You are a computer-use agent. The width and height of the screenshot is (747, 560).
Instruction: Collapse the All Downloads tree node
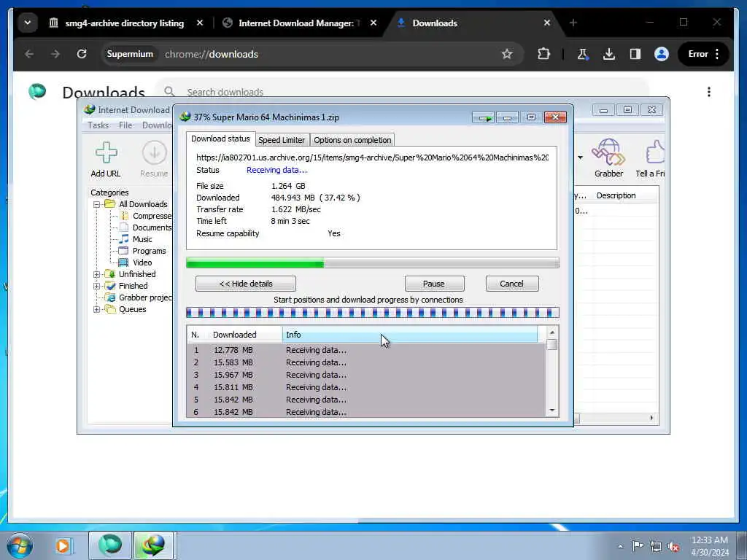click(x=97, y=204)
